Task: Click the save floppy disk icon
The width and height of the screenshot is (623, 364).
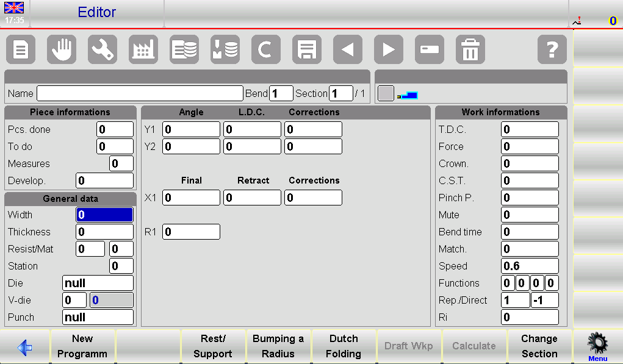Action: click(x=307, y=50)
